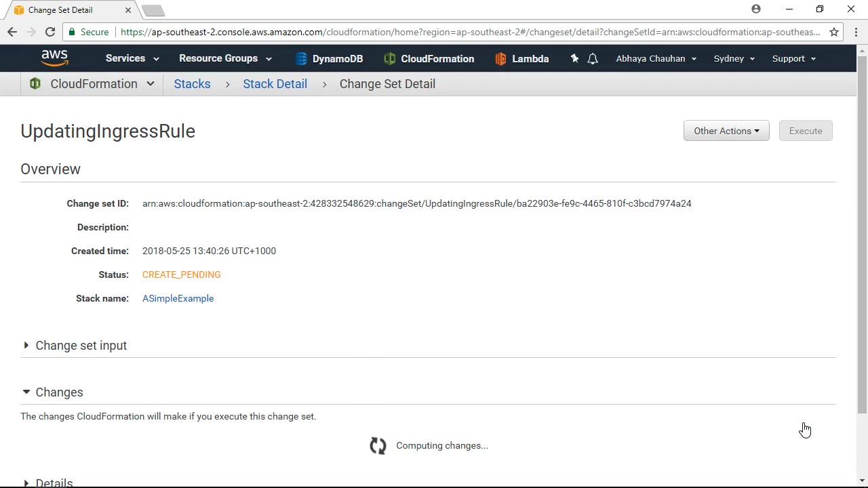Open the DynamoDB shortcut icon

pos(301,59)
